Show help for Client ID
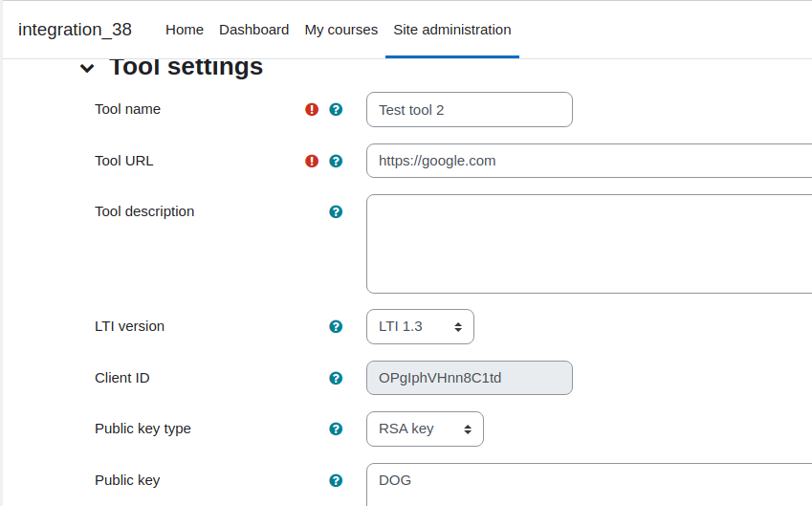The image size is (812, 506). click(336, 378)
